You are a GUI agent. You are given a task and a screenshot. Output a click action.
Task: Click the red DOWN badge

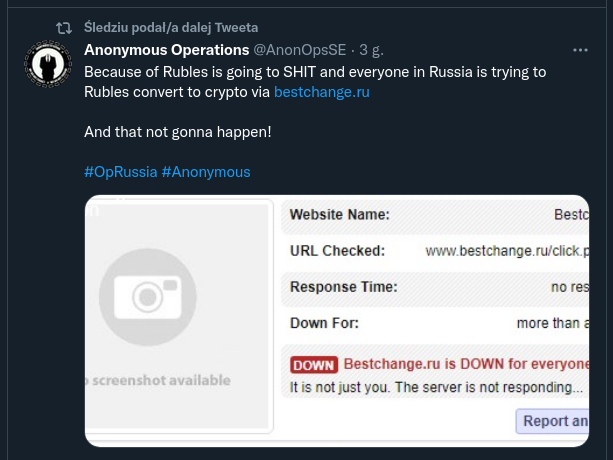(314, 365)
